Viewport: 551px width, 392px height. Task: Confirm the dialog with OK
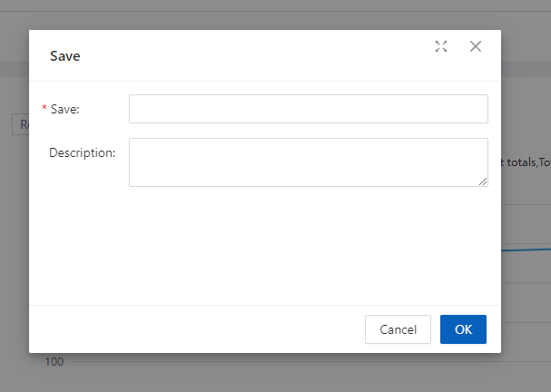point(463,329)
